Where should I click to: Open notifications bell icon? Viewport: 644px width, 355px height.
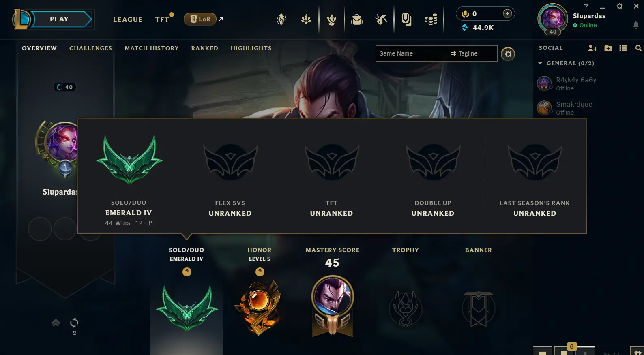coord(635,25)
